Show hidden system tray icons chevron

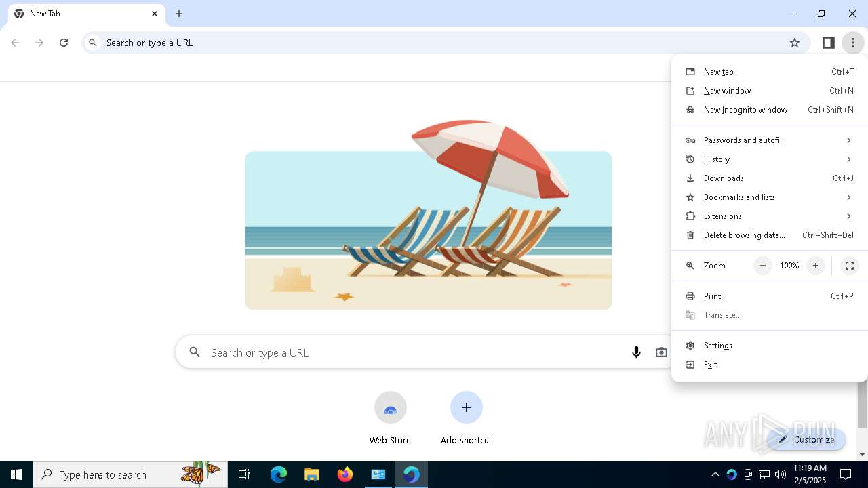click(x=715, y=474)
